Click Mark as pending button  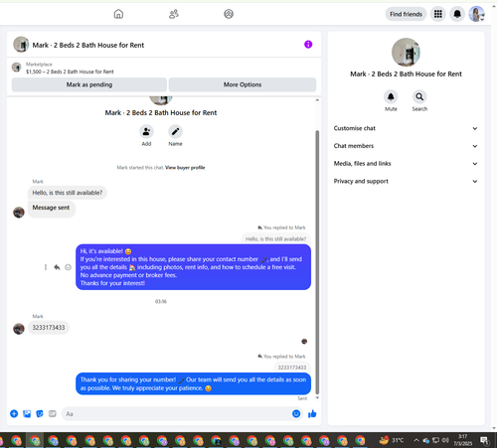(x=89, y=84)
